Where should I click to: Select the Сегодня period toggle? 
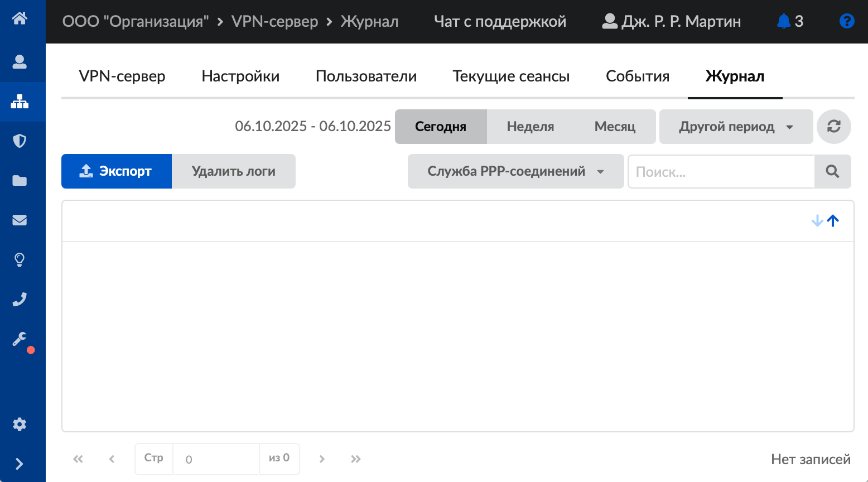click(441, 127)
